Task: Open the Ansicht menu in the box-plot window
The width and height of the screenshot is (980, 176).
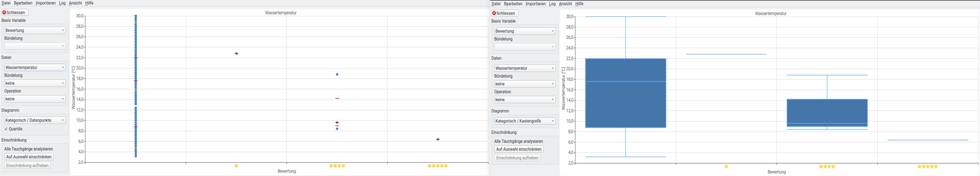Action: click(x=565, y=4)
